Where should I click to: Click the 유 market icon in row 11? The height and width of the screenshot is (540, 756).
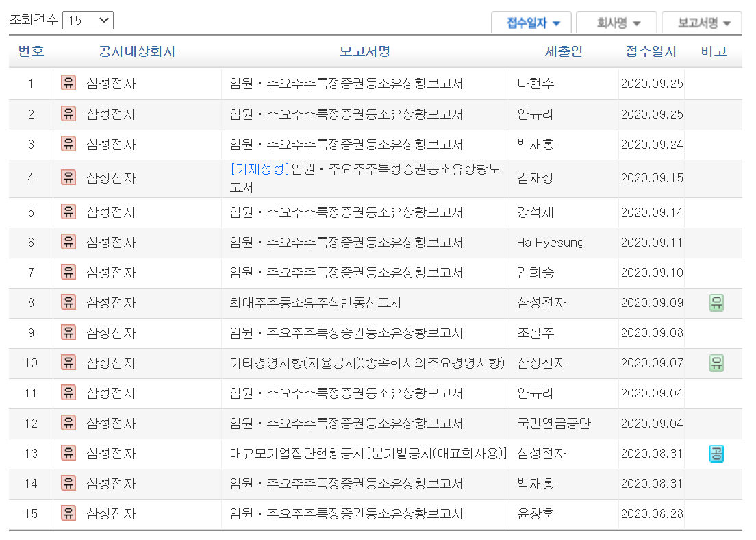[68, 393]
